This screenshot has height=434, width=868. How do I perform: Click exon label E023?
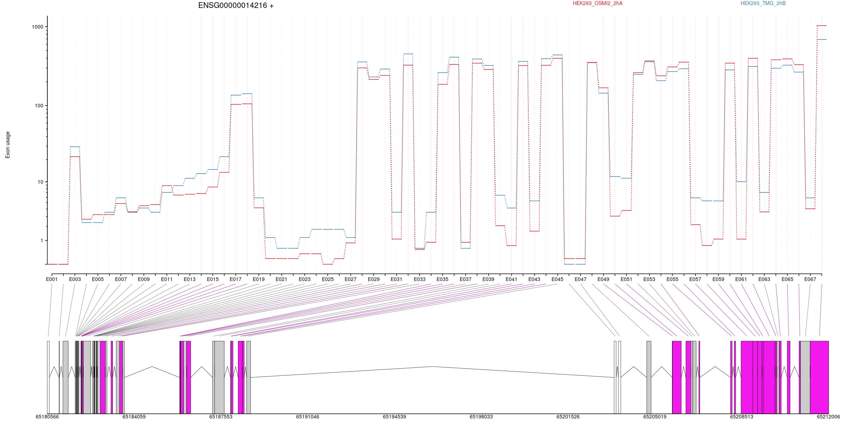click(x=305, y=279)
